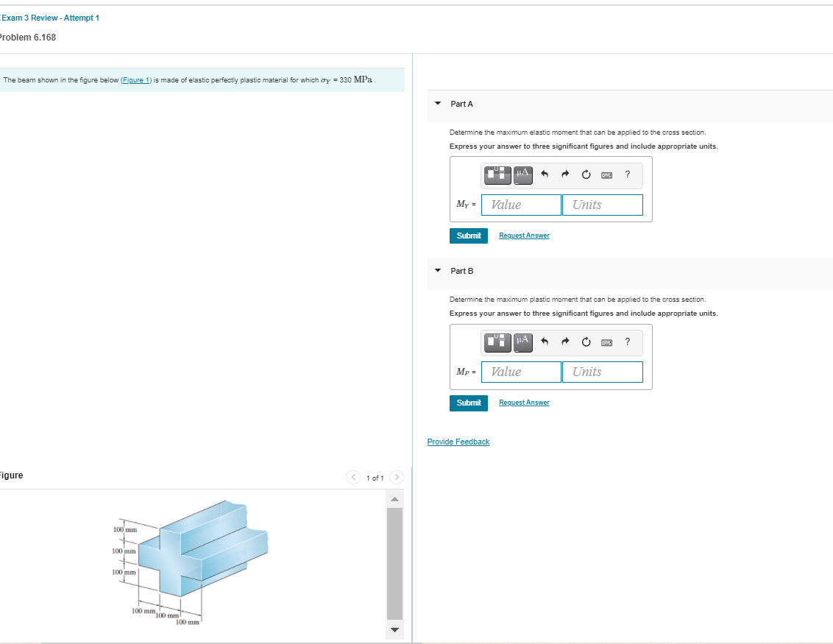Go to previous figure

pyautogui.click(x=353, y=477)
